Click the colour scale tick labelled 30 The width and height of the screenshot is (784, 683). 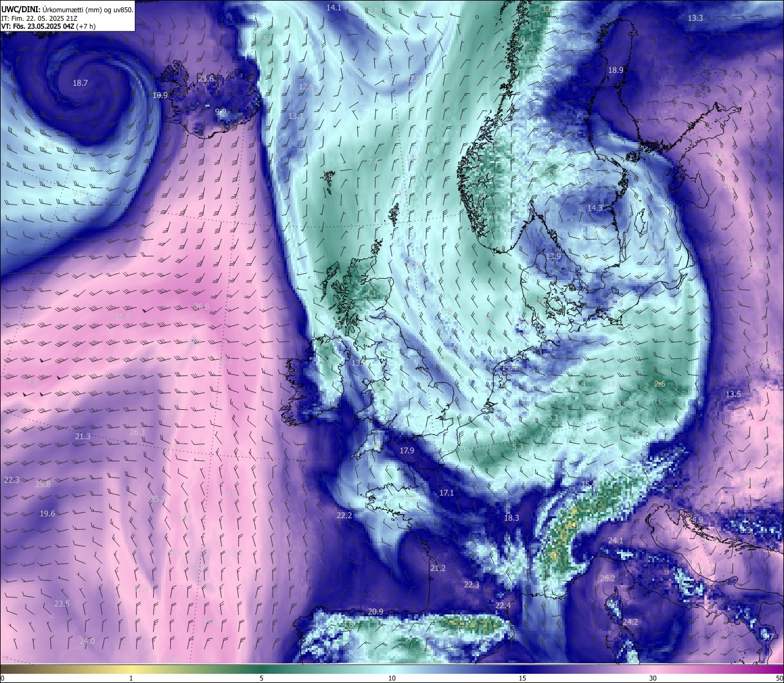653,678
